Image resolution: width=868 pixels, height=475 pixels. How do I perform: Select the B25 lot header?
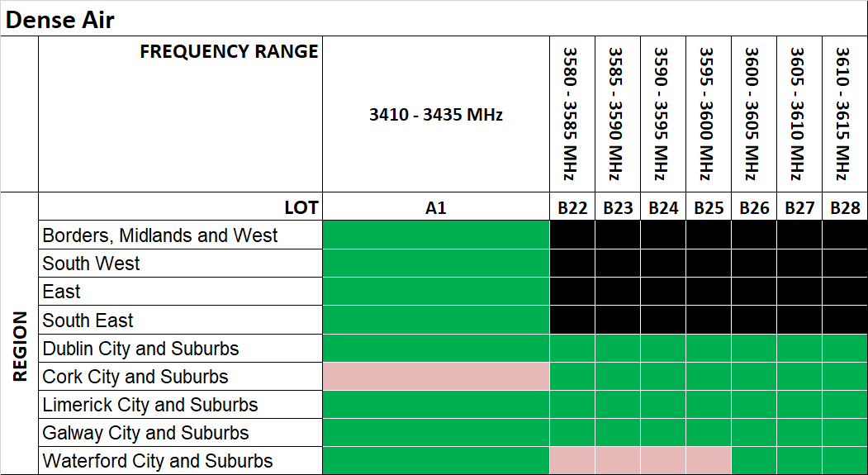coord(708,208)
